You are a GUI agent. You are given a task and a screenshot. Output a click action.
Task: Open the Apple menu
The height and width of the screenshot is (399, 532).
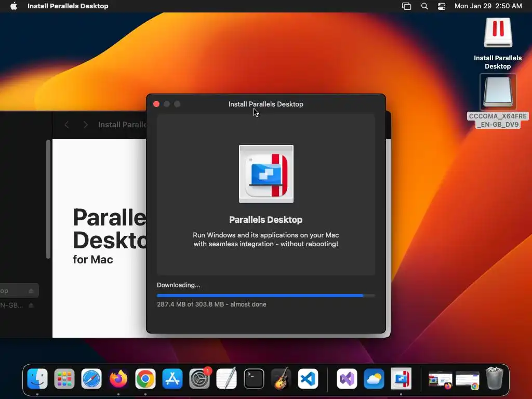[14, 6]
